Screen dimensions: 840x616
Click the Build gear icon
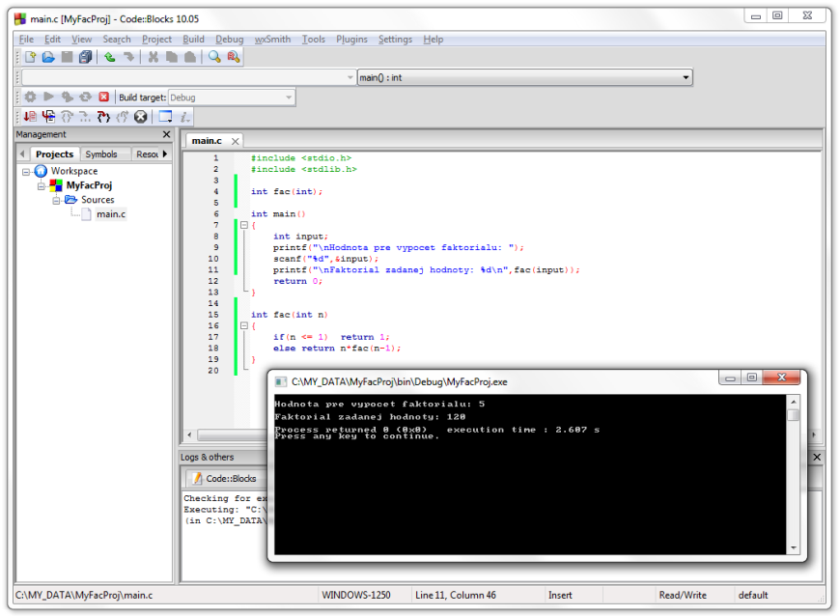click(31, 97)
